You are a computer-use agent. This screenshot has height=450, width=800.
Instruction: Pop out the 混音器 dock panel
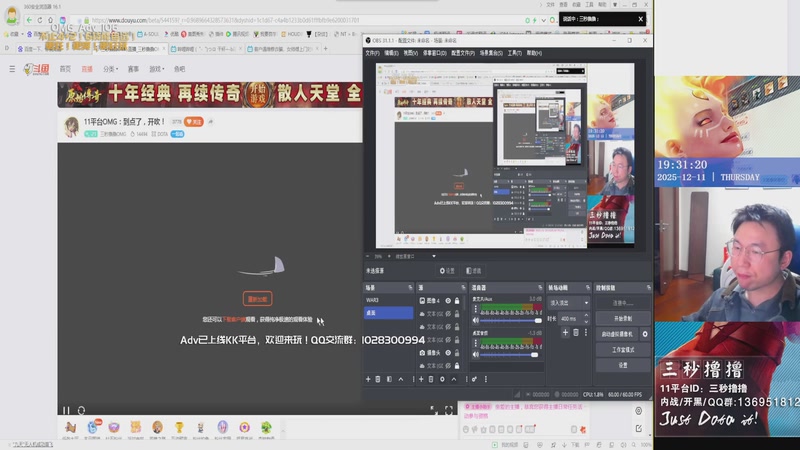pos(540,288)
